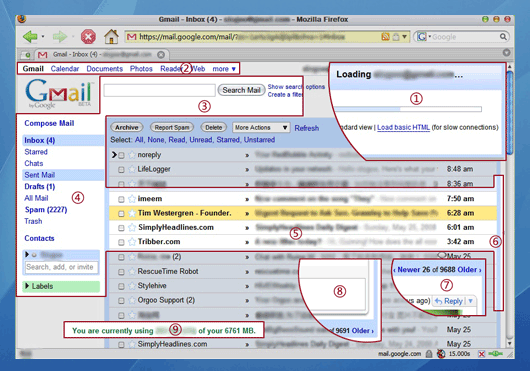Click the Report Spam button

pyautogui.click(x=172, y=127)
